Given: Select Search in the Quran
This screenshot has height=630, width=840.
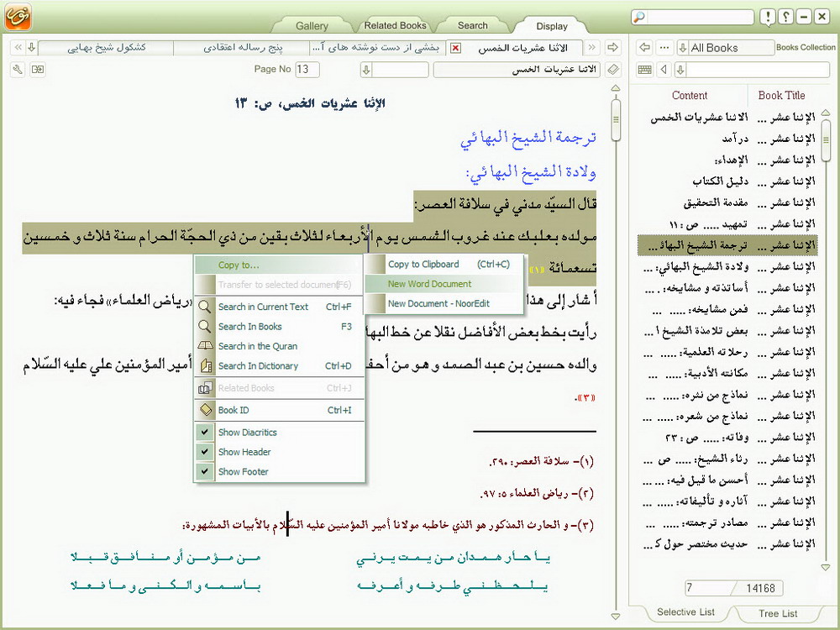Looking at the screenshot, I should (x=280, y=347).
